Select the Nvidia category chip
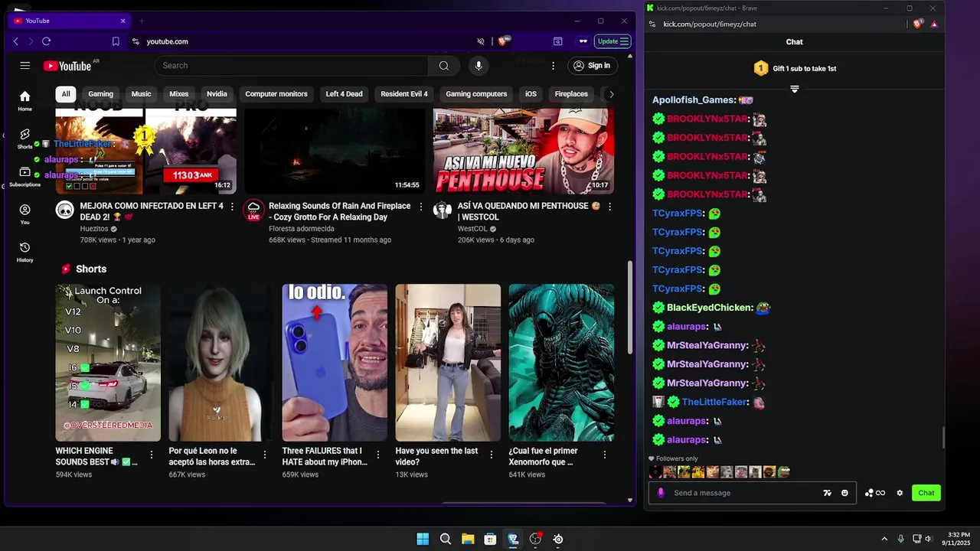Screen dimensions: 980x551 (217, 94)
